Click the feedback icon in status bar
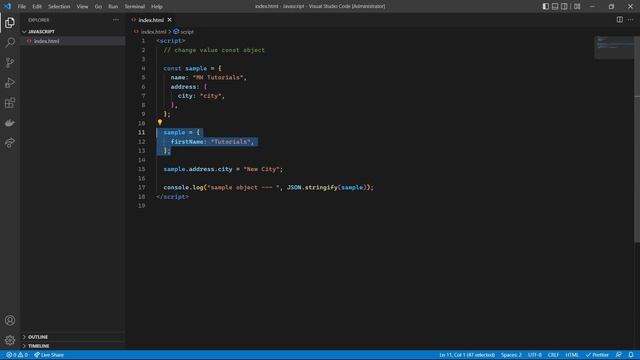This screenshot has height=360, width=640. point(619,355)
